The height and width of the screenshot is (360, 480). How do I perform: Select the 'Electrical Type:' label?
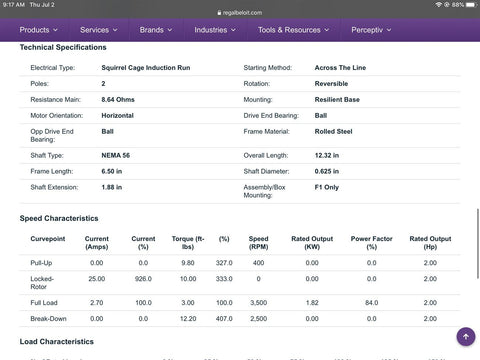[53, 68]
